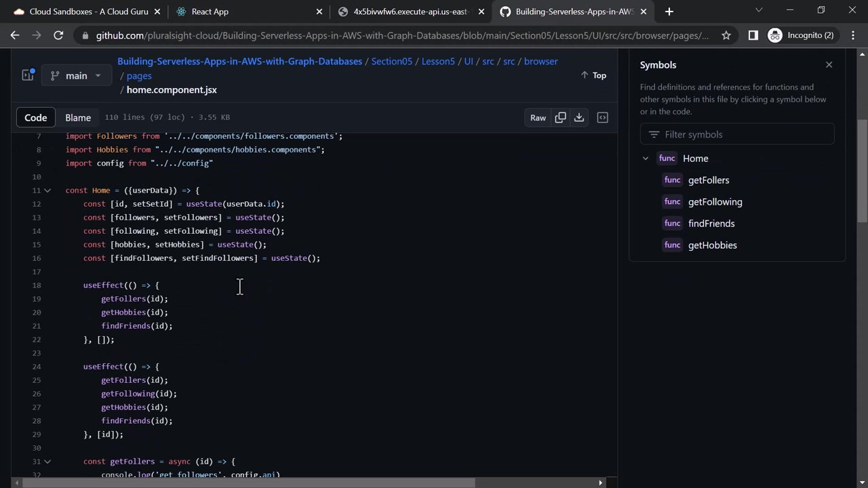This screenshot has height=488, width=868.
Task: Select the Code view toggle
Action: (x=36, y=117)
